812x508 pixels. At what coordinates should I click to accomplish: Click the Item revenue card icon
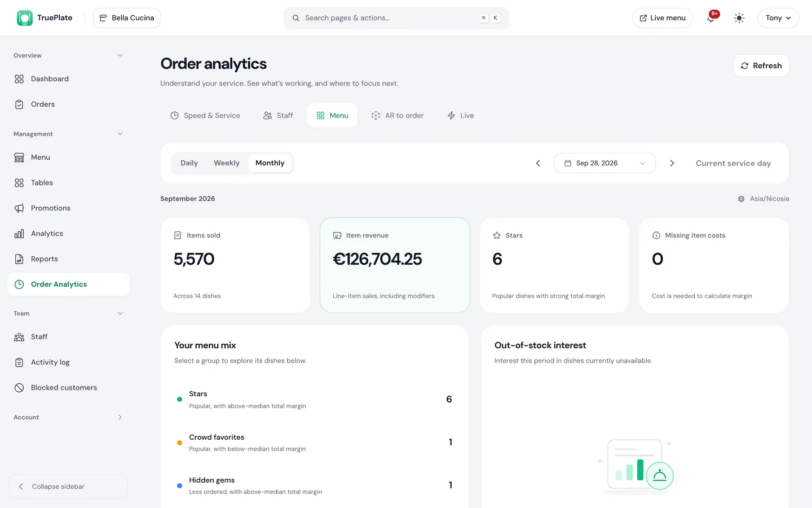[337, 235]
